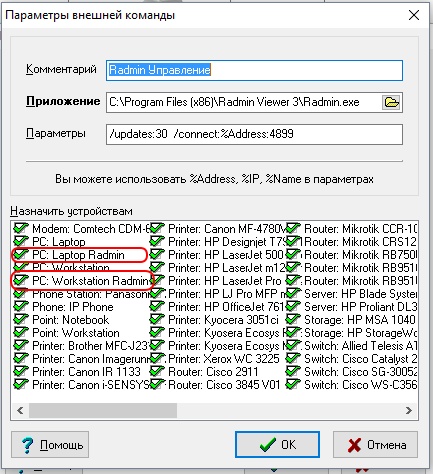Viewport: 433px width, 474px height.
Task: Toggle Point: Workstation checkbox
Action: pyautogui.click(x=21, y=333)
